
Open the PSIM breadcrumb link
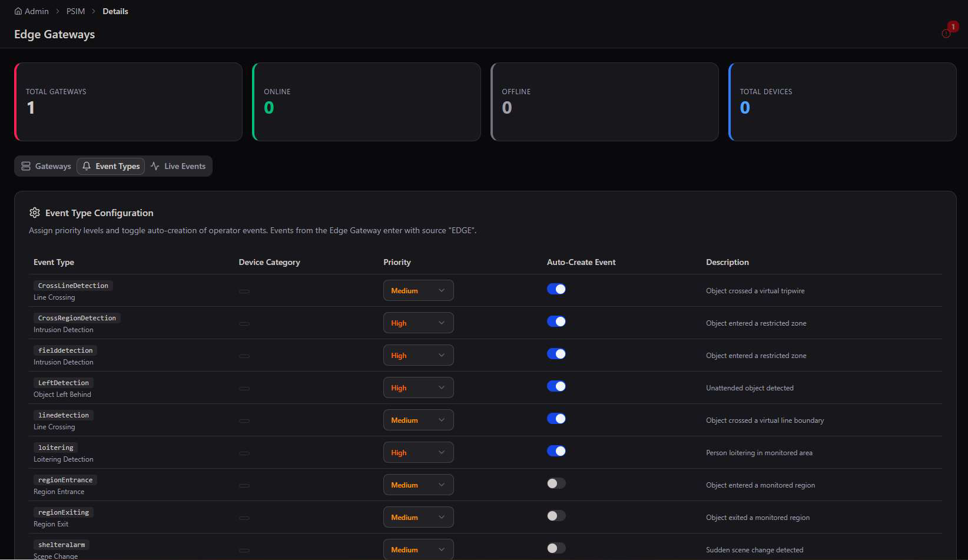coord(75,11)
